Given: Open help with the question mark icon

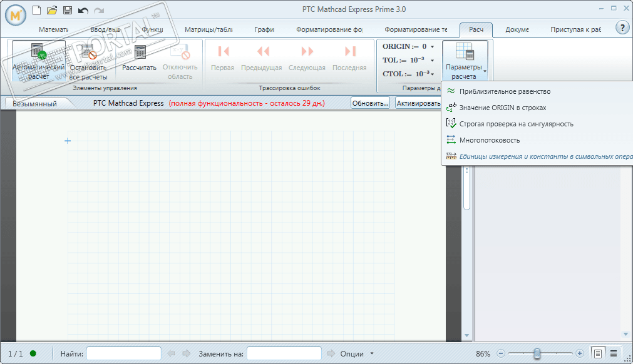Looking at the screenshot, I should click(x=622, y=28).
